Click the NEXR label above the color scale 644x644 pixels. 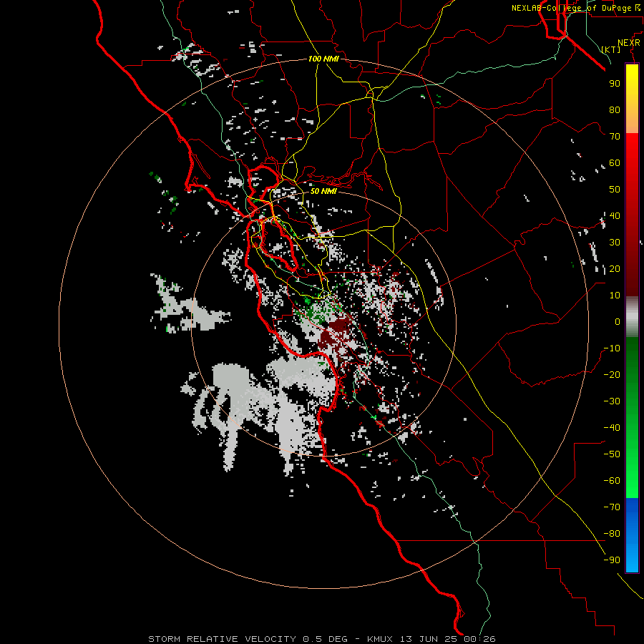pos(629,43)
